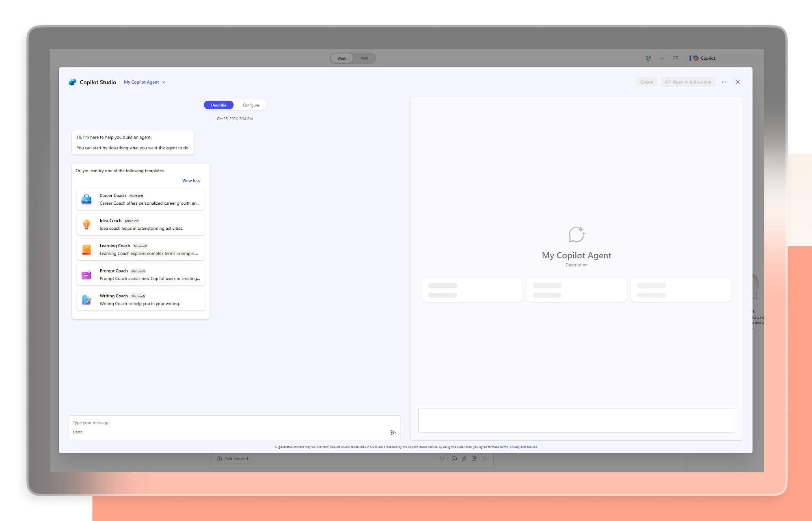Screen dimensions: 812x521
Task: Click the send message arrow icon
Action: tap(393, 432)
